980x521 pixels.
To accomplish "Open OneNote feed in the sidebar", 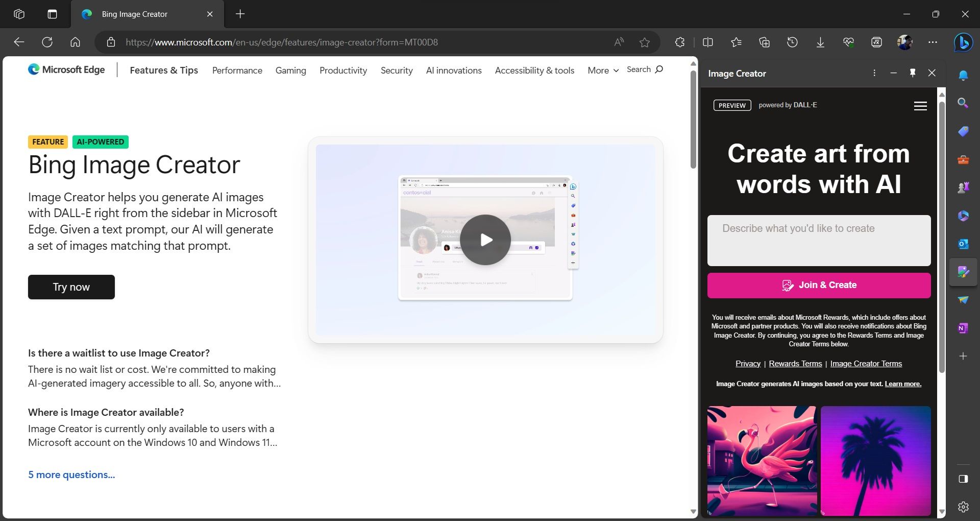I will (963, 328).
